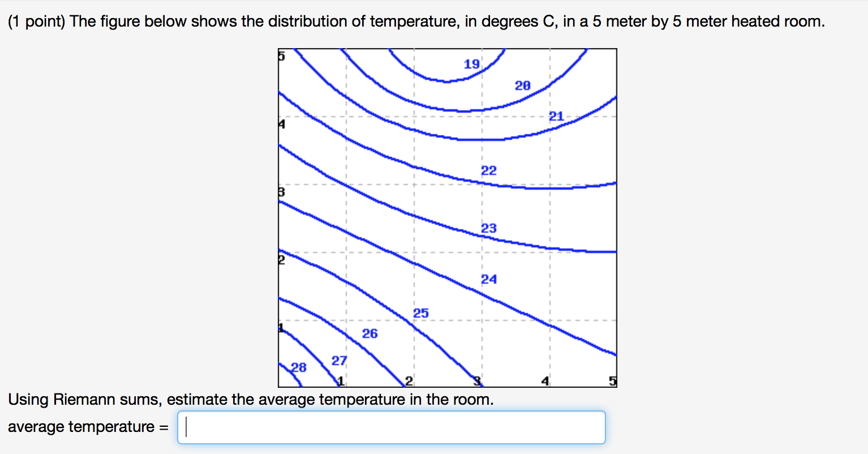
Task: Select the 24-degree contour label
Action: coord(489,279)
